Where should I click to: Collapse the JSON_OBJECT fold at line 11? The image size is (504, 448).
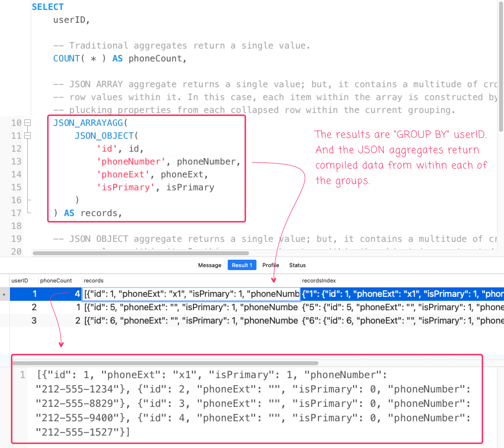[27, 136]
